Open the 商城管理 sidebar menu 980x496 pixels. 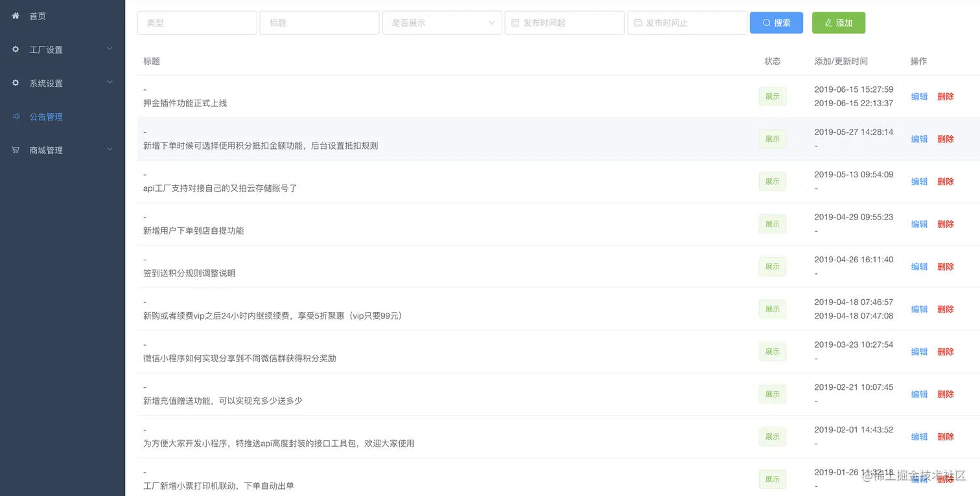(x=62, y=150)
